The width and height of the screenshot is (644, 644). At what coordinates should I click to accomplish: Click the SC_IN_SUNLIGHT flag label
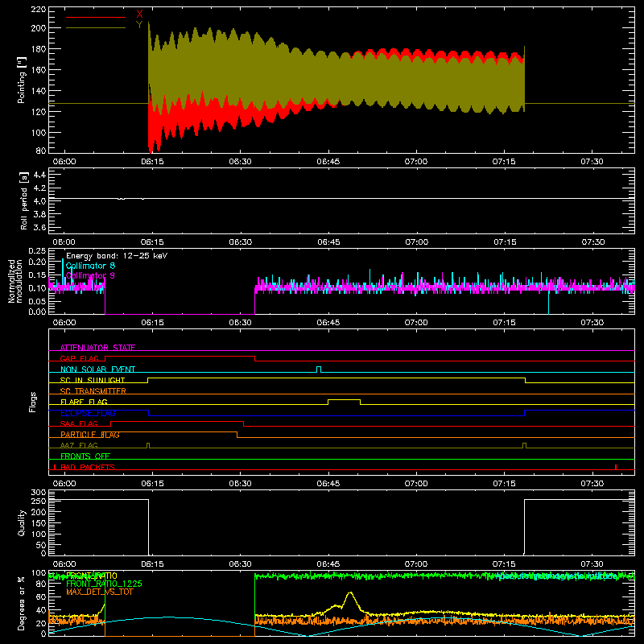pyautogui.click(x=93, y=380)
